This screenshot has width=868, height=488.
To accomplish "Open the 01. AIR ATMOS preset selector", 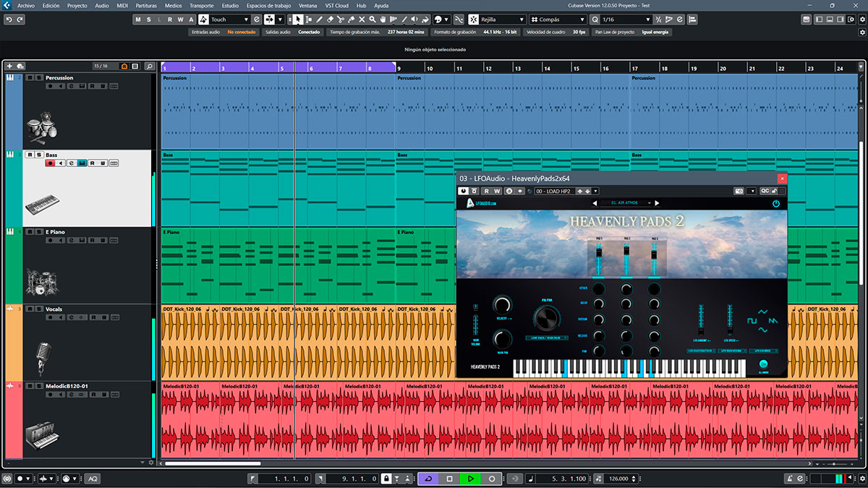I will 625,203.
